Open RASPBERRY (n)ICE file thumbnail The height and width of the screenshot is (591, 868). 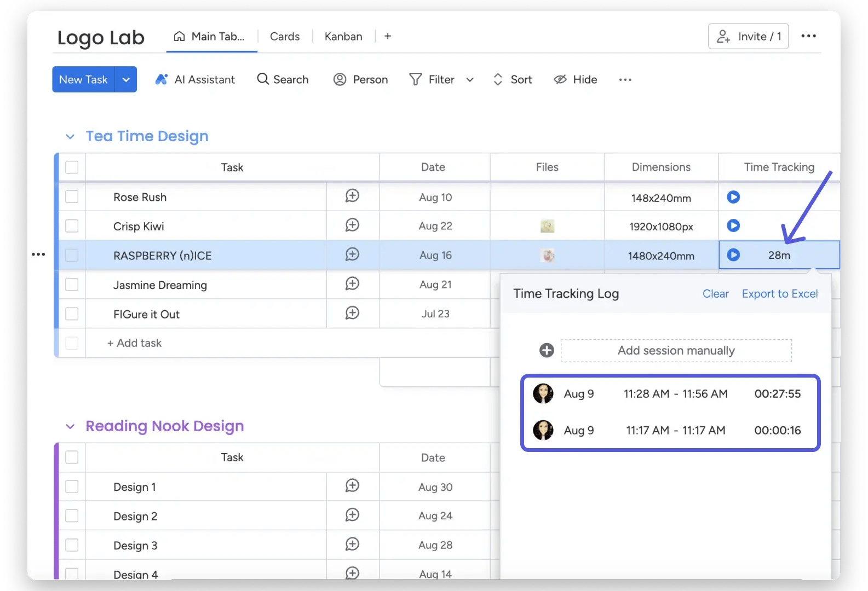coord(548,255)
